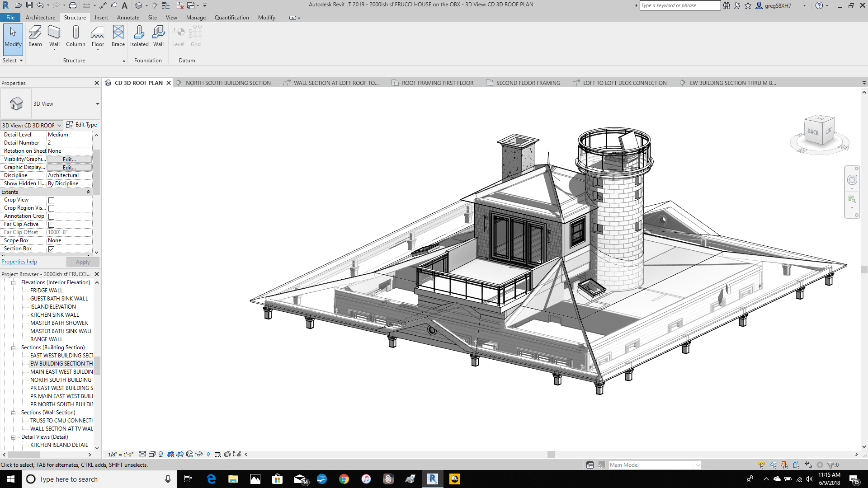Switch to ROOF FRAMING FIRST FLOOR view tab
The width and height of the screenshot is (868, 488).
click(433, 83)
